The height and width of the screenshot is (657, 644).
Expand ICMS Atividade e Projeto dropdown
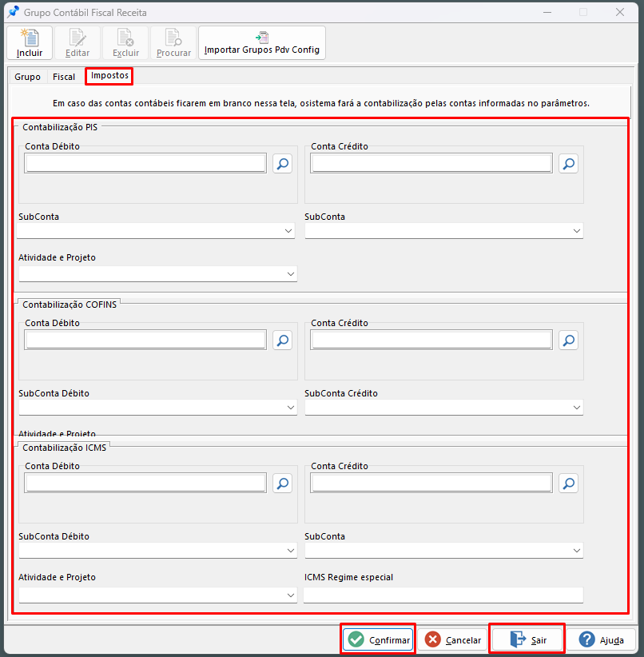(x=158, y=595)
